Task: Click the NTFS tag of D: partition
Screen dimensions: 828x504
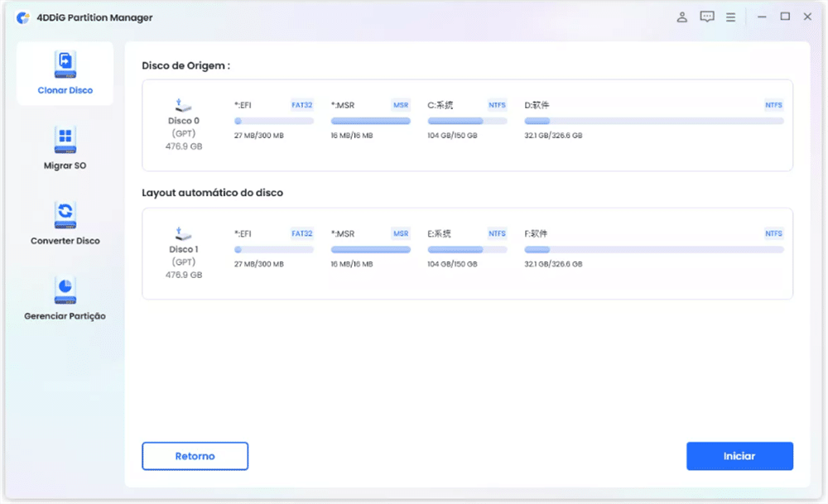Action: click(773, 105)
